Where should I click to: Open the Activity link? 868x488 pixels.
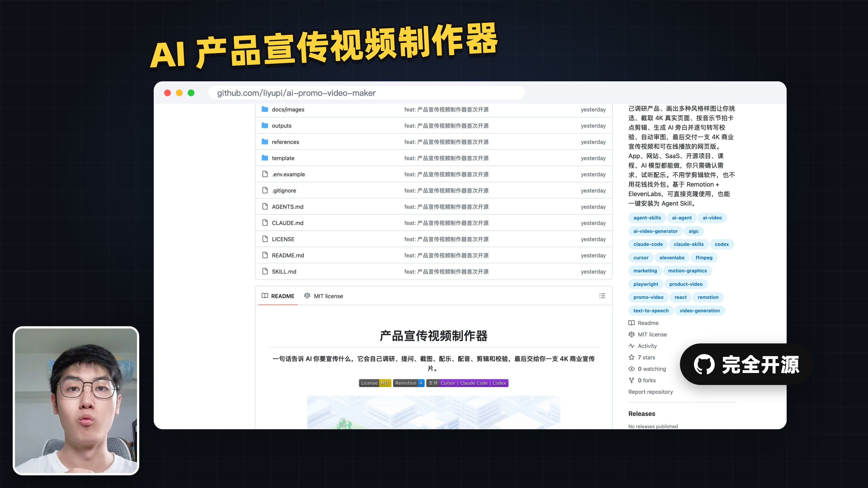pos(643,346)
